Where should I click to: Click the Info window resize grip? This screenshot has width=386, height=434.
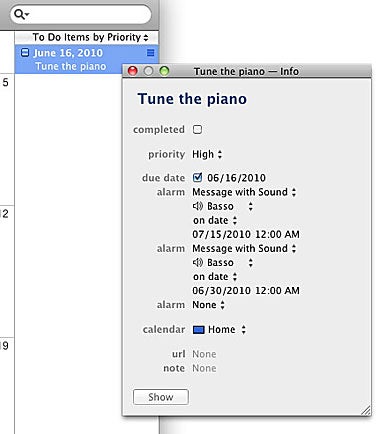pyautogui.click(x=366, y=410)
